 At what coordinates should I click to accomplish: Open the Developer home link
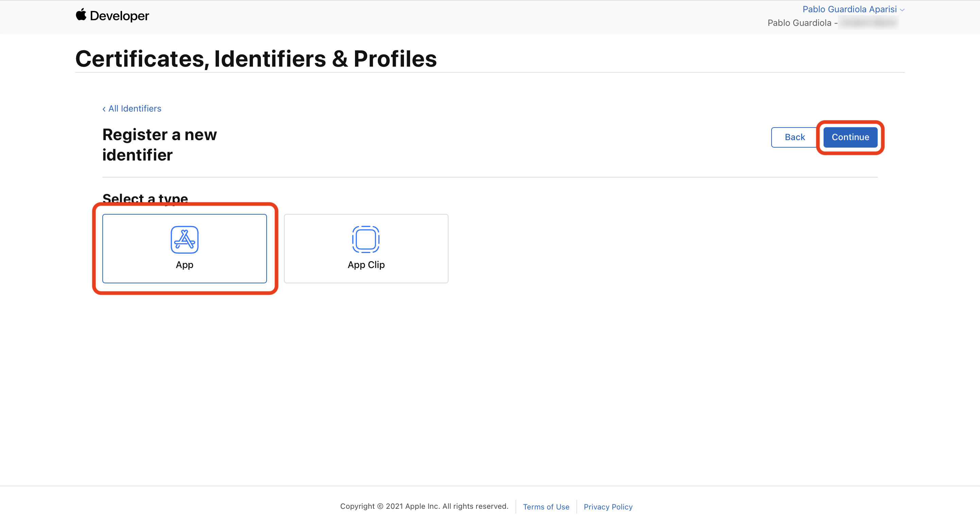pos(119,16)
